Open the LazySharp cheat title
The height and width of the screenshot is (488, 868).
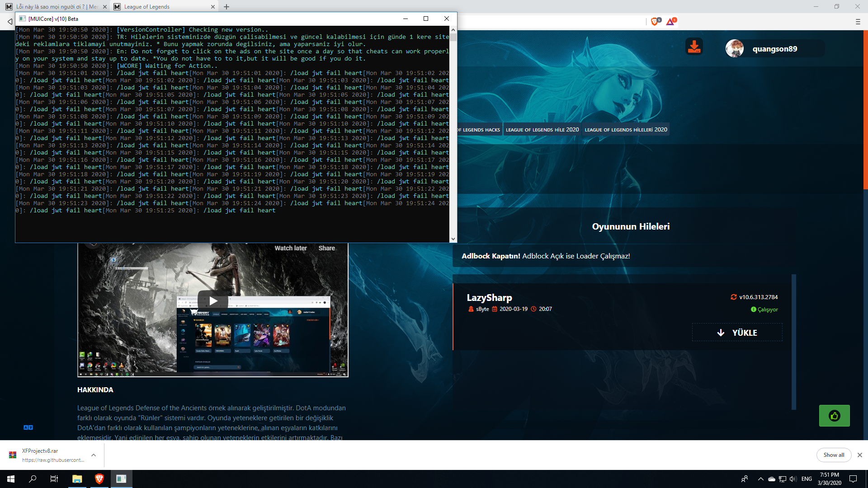point(489,298)
